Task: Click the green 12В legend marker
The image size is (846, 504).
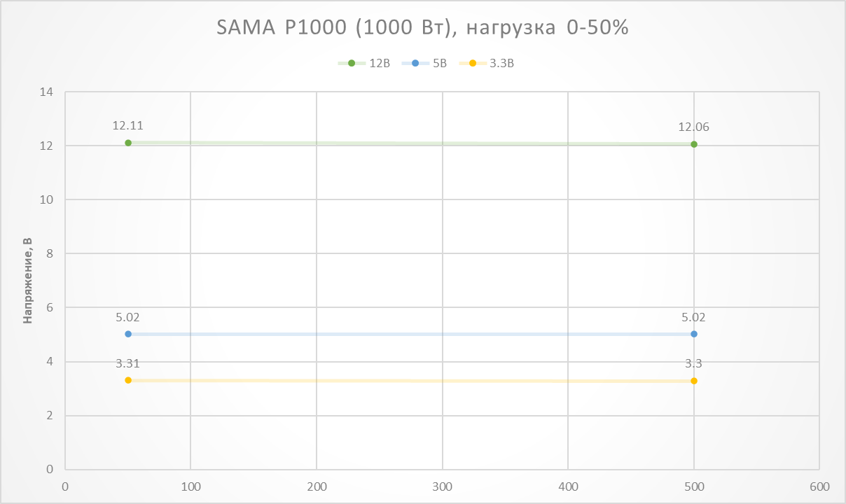Action: coord(352,63)
